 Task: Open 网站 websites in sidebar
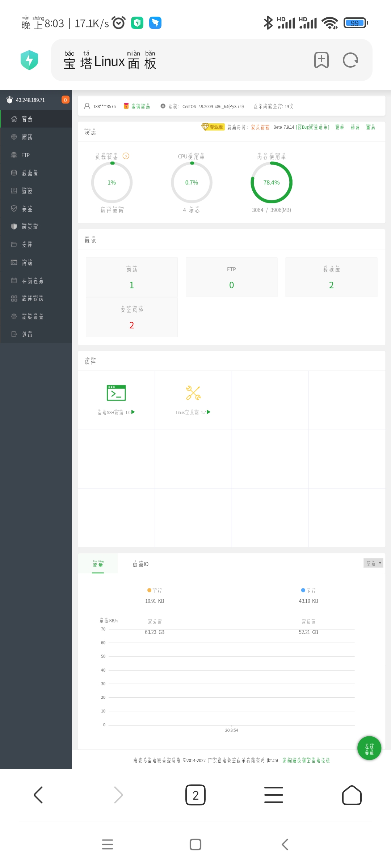click(x=36, y=137)
